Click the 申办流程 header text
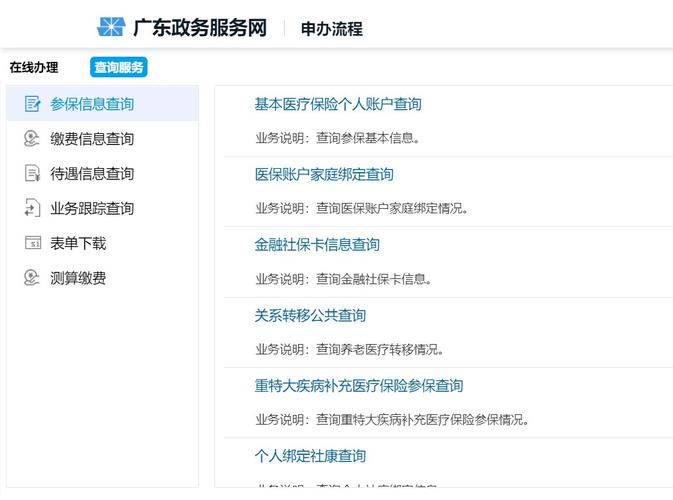This screenshot has height=500, width=673. click(332, 29)
